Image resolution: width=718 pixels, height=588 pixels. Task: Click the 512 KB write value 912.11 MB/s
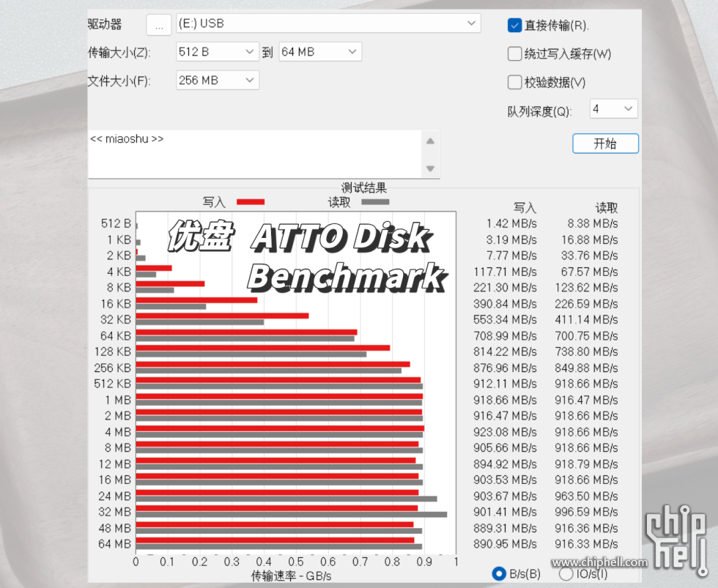click(x=505, y=384)
